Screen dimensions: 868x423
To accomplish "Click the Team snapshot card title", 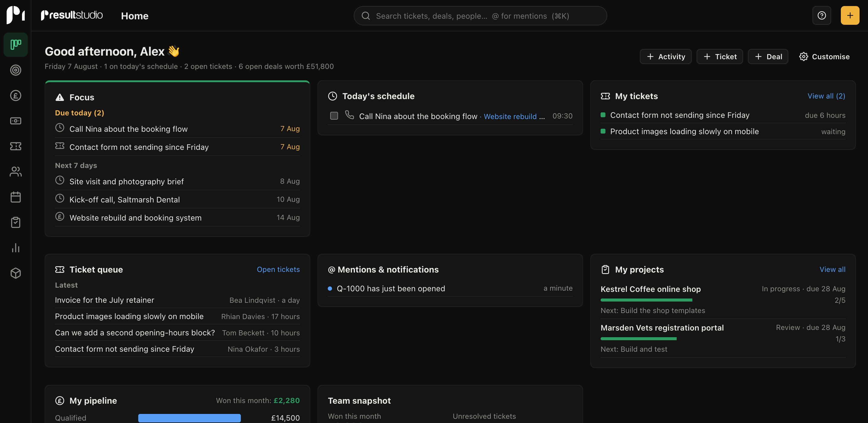I will 359,401.
